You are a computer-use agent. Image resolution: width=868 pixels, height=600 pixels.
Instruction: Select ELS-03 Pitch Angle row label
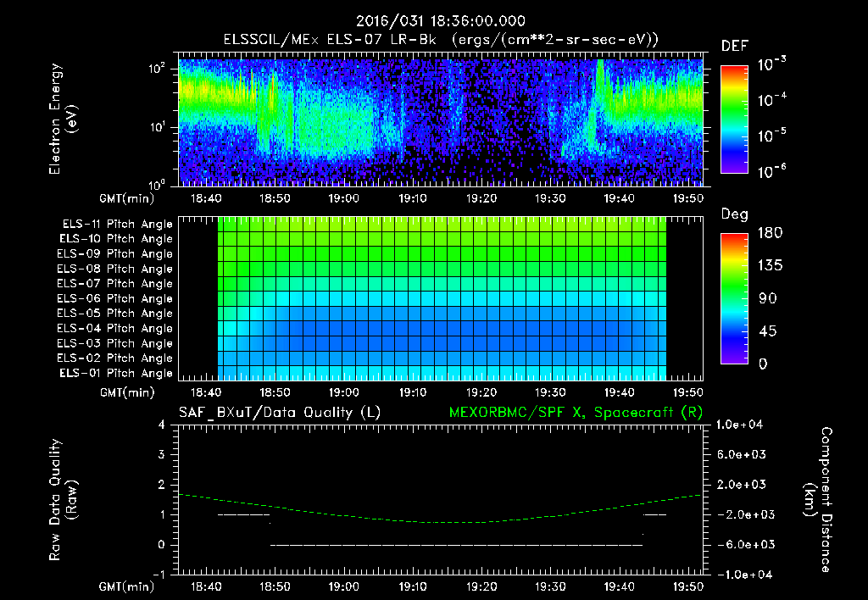pos(114,343)
